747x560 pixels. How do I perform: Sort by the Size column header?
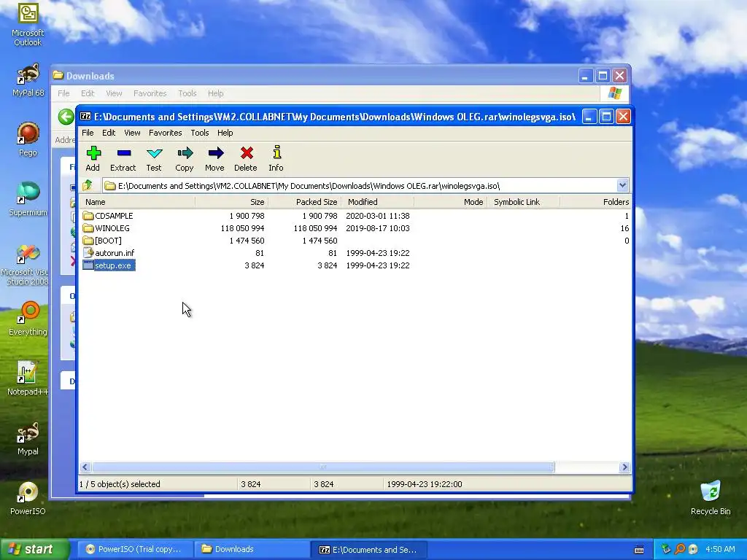[231, 202]
